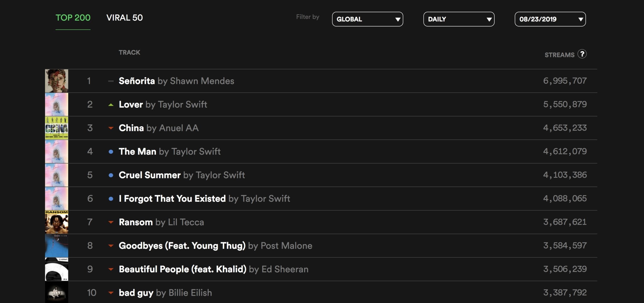Click the green up arrow beside Lover
644x303 pixels.
[x=111, y=105]
